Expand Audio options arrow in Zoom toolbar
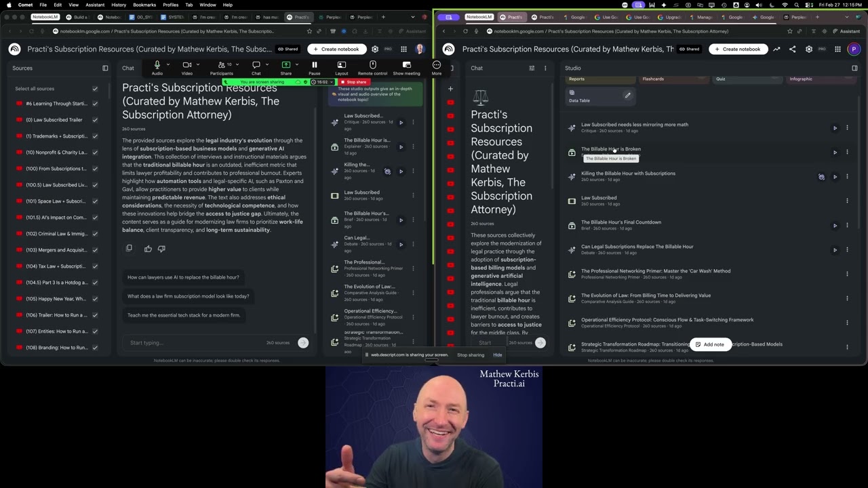The width and height of the screenshot is (868, 488). point(167,65)
